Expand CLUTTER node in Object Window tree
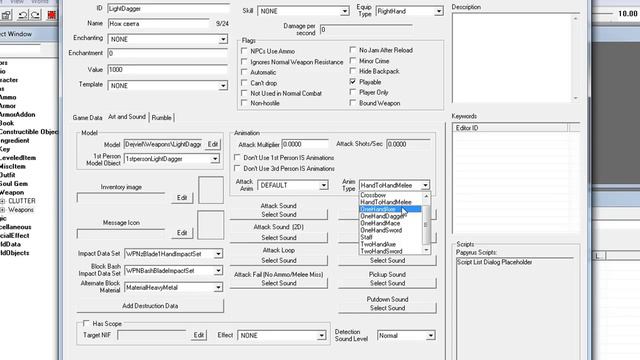640x360 pixels. pyautogui.click(x=3, y=201)
